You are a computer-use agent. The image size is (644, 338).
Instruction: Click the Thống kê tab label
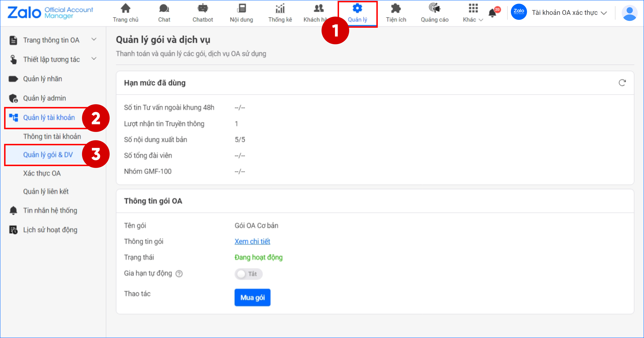[x=280, y=20]
